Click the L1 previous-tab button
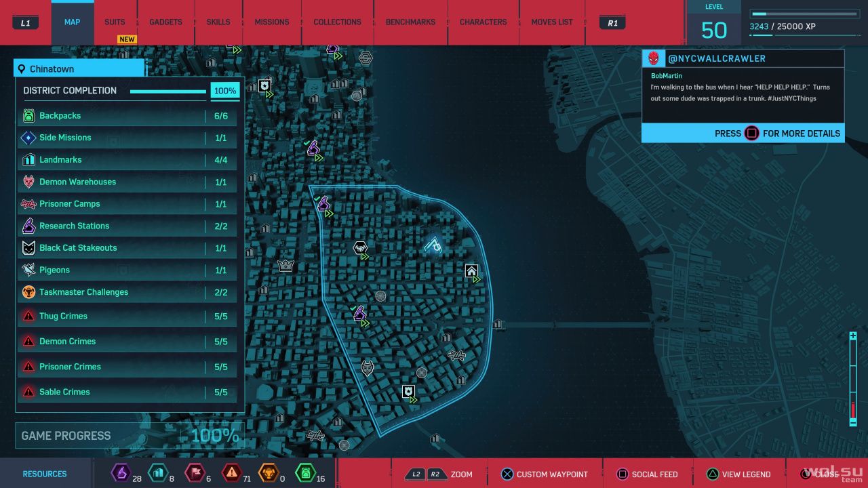Viewport: 868px width, 488px height. [26, 23]
